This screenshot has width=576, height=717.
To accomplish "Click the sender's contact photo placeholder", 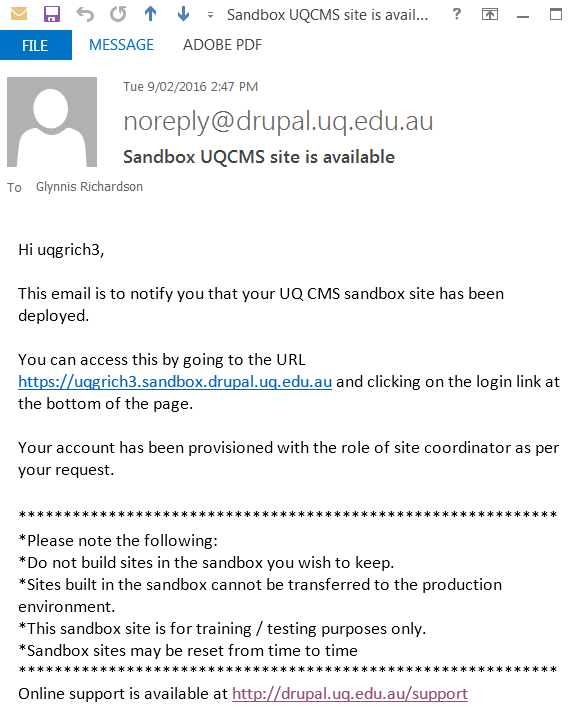I will tap(52, 122).
